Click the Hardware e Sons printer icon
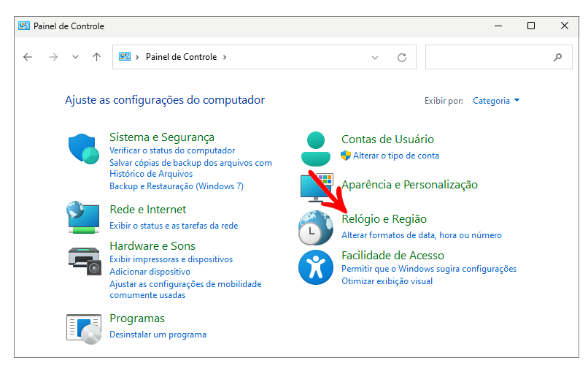588x382 pixels. [x=83, y=259]
